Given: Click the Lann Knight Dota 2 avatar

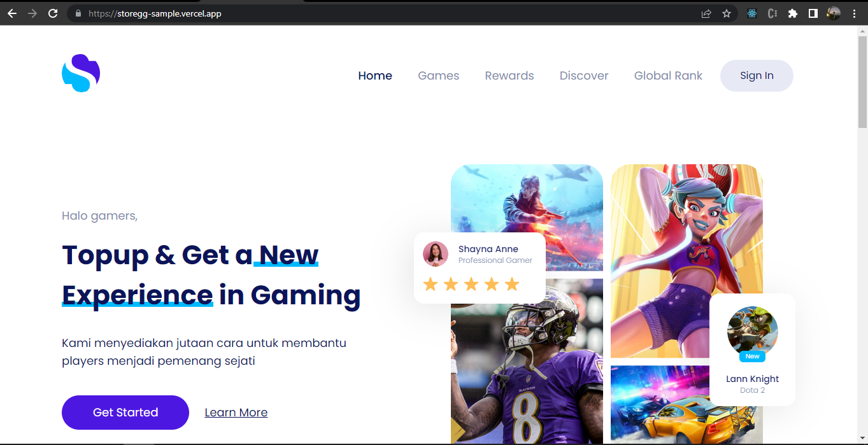Looking at the screenshot, I should pos(752,331).
